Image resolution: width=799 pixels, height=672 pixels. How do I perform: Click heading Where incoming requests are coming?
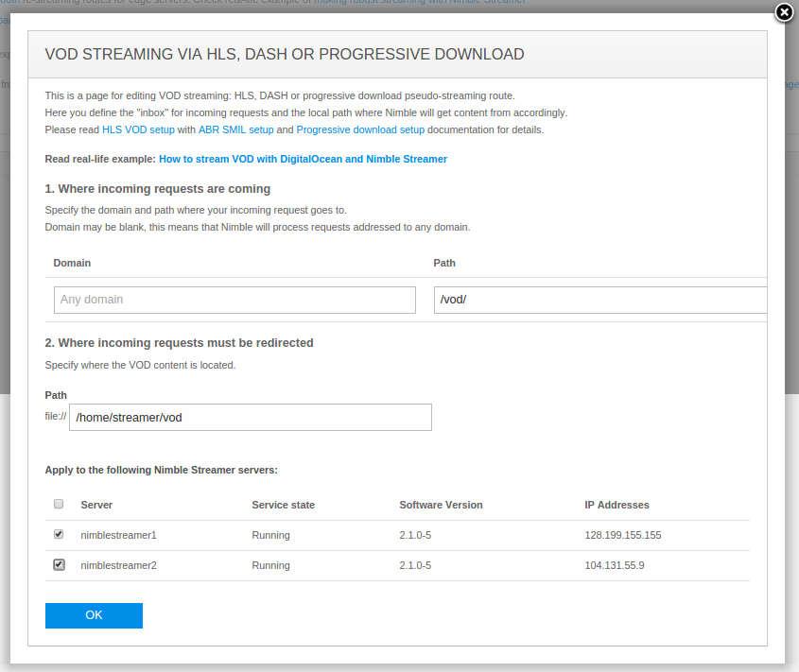[x=158, y=189]
